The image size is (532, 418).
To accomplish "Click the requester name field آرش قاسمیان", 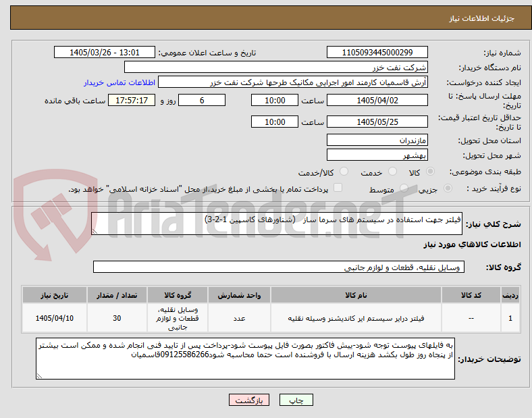I will point(293,82).
